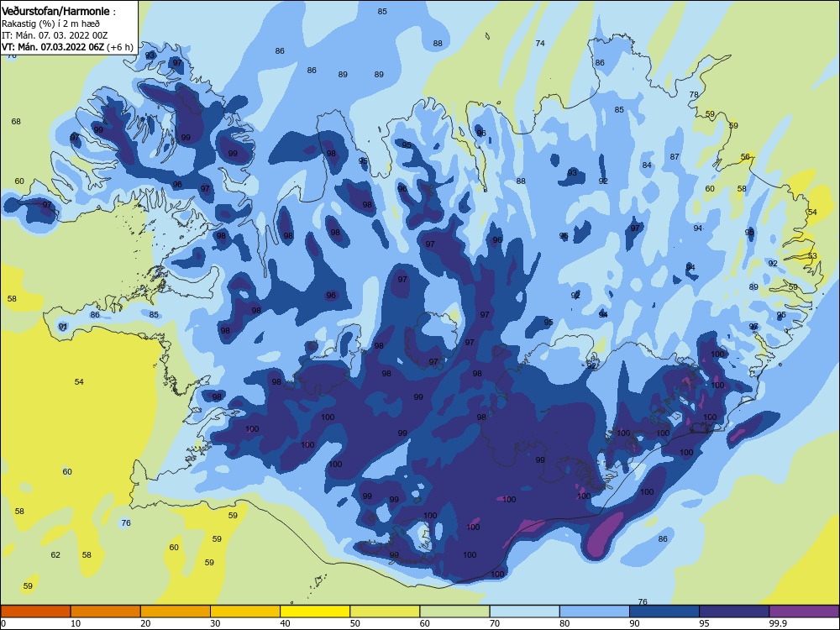Click the legend tick label 50
Image resolution: width=840 pixels, height=630 pixels.
[355, 623]
